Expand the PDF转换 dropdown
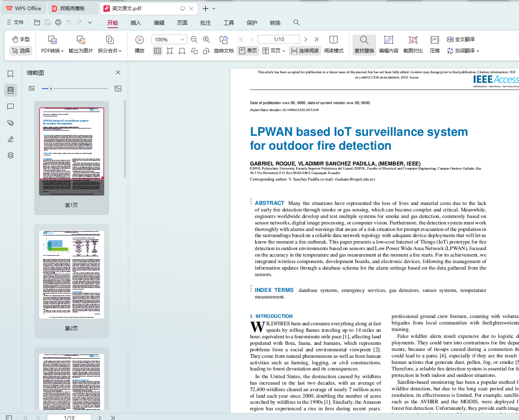Image resolution: width=519 pixels, height=420 pixels. pyautogui.click(x=52, y=51)
